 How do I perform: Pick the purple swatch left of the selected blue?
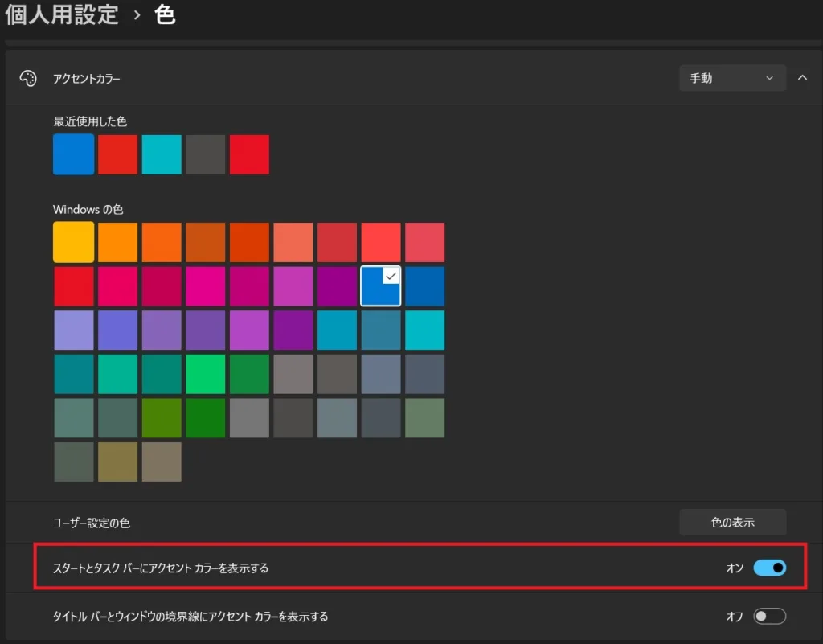338,286
